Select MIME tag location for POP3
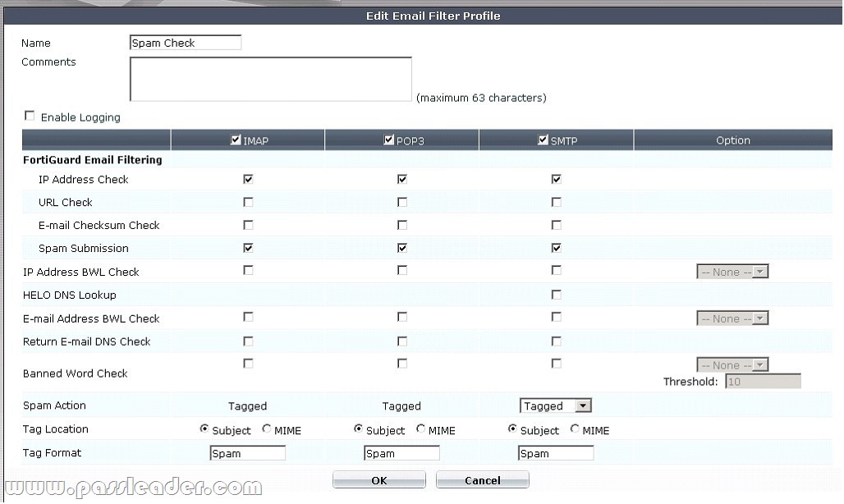This screenshot has height=504, width=844. (x=420, y=428)
